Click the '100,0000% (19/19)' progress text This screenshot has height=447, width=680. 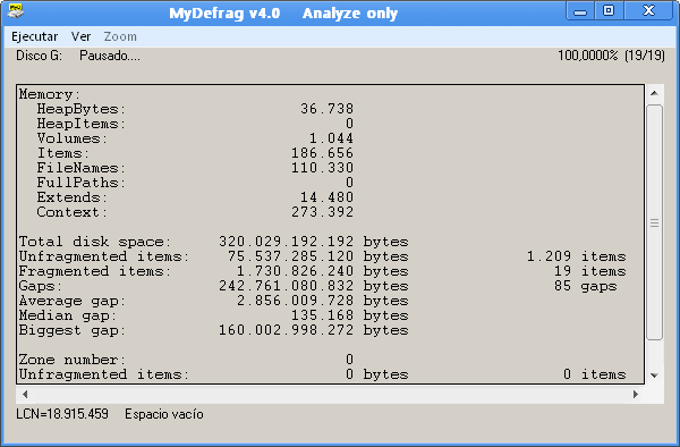point(611,56)
